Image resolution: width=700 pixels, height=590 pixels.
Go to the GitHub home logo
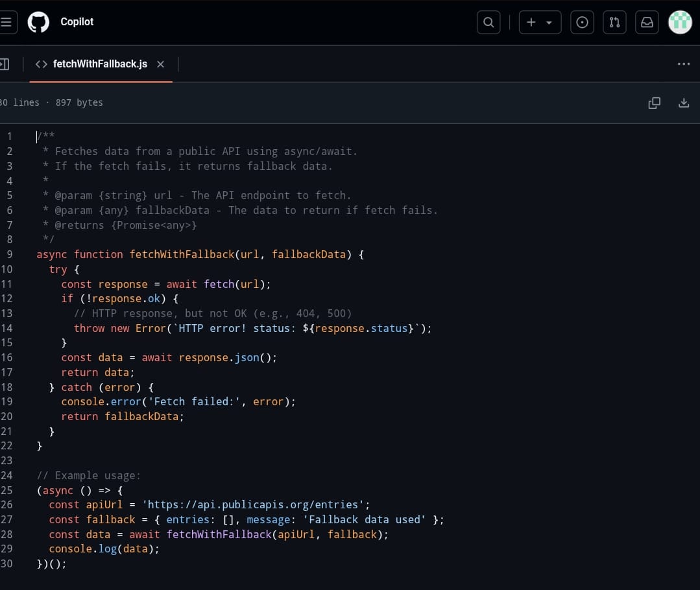(38, 22)
